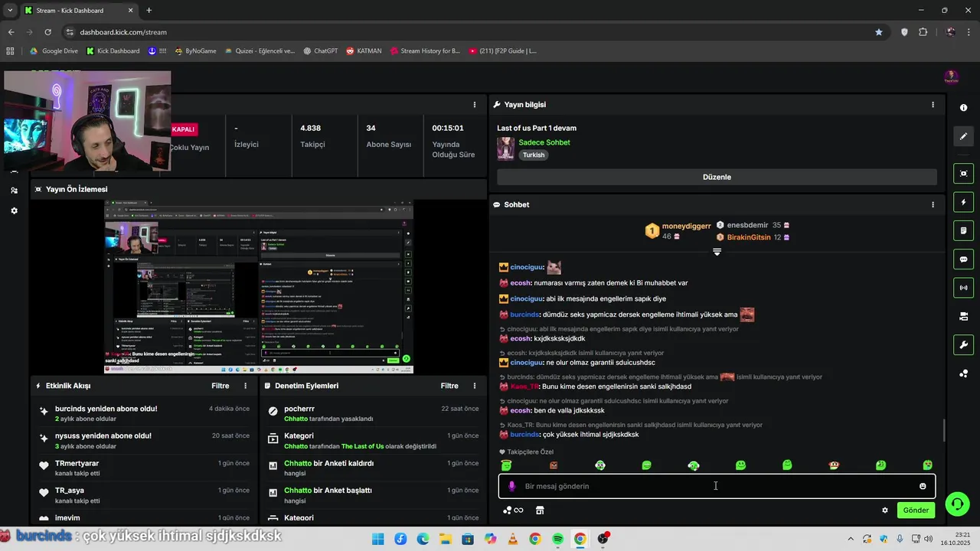This screenshot has width=980, height=551.
Task: Open Filtre dropdown in Denetim Eylemleri panel
Action: click(449, 386)
